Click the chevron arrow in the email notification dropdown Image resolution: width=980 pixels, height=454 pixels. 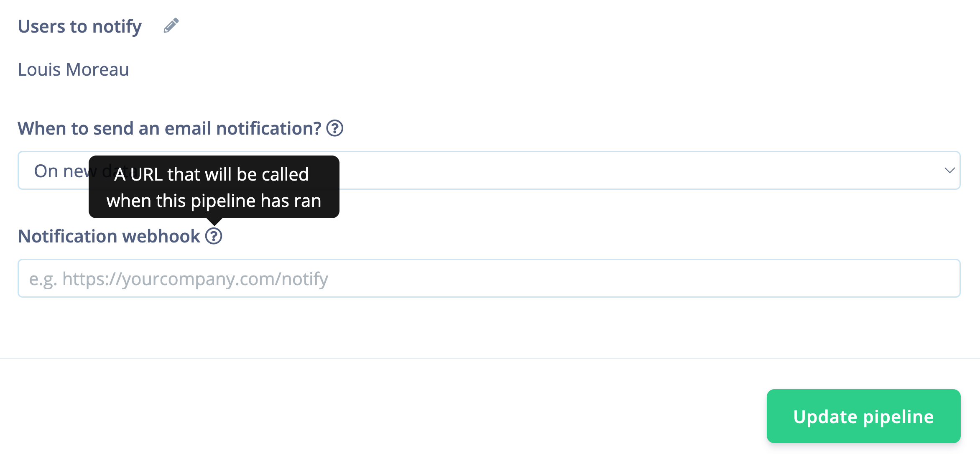(949, 170)
